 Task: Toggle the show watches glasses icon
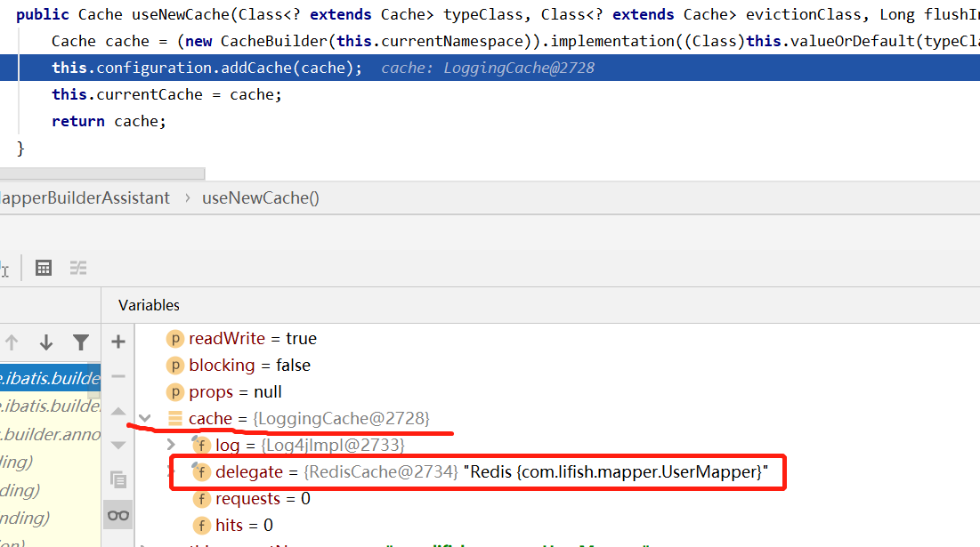click(x=118, y=515)
